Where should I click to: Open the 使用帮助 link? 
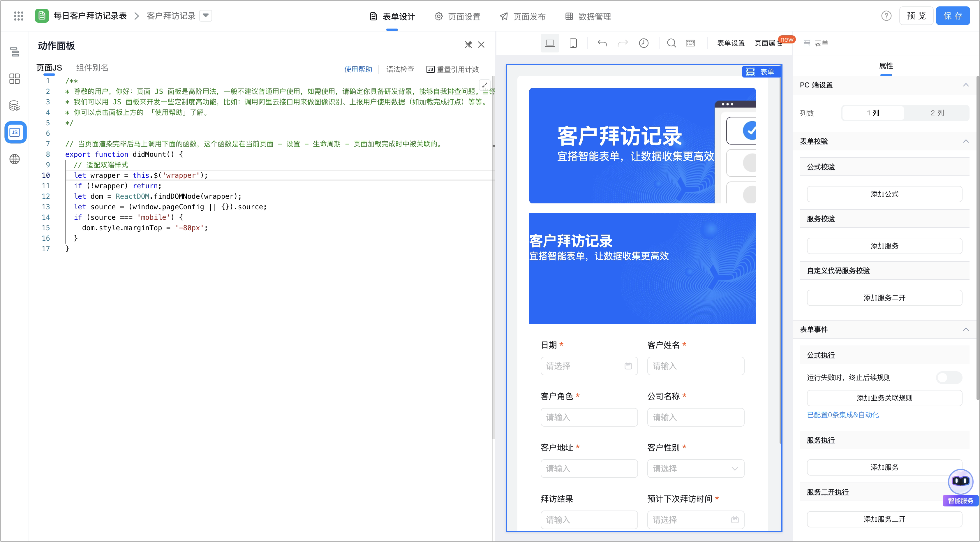point(358,69)
